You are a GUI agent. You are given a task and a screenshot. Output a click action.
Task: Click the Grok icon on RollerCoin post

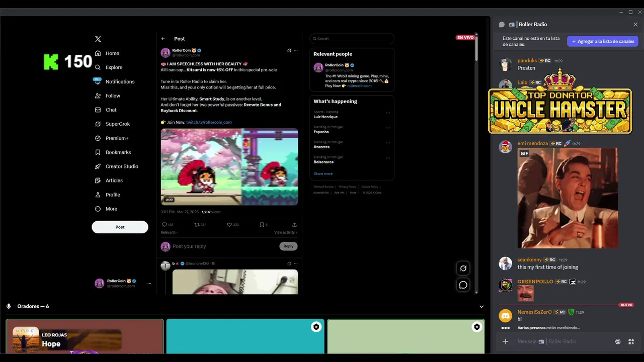pyautogui.click(x=289, y=50)
